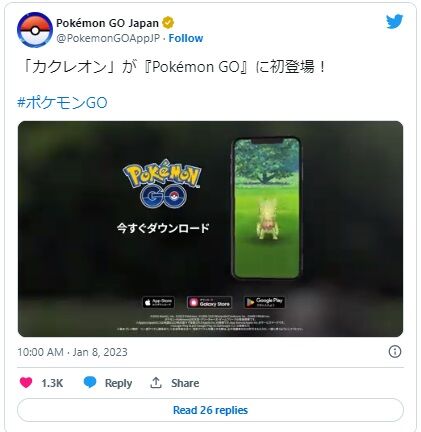Play the Kecleon video thumbnail

210,229
